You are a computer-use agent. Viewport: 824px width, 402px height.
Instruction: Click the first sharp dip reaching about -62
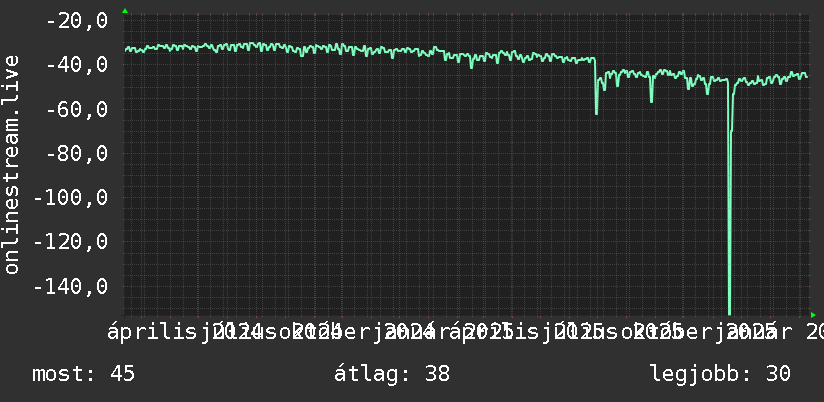(596, 114)
